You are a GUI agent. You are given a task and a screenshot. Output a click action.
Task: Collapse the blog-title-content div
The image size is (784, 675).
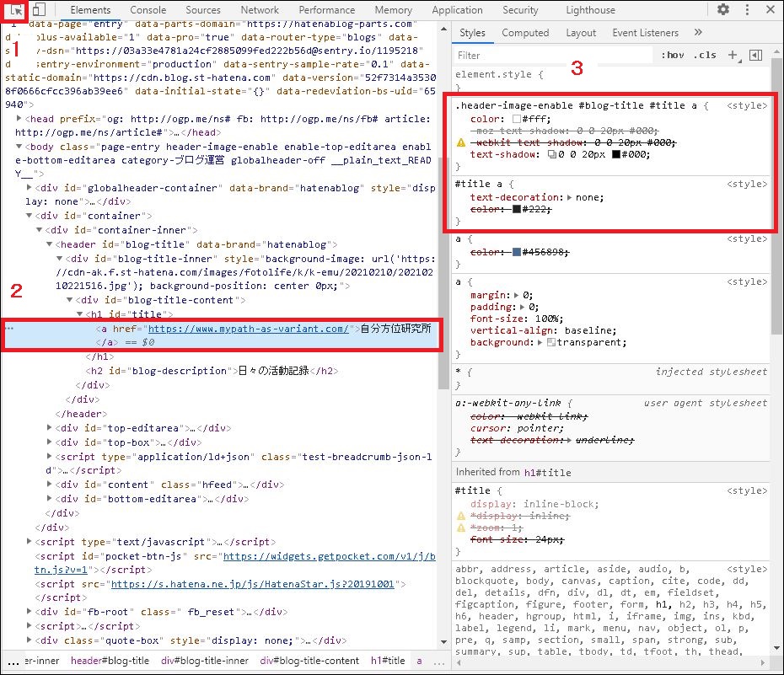[x=69, y=300]
